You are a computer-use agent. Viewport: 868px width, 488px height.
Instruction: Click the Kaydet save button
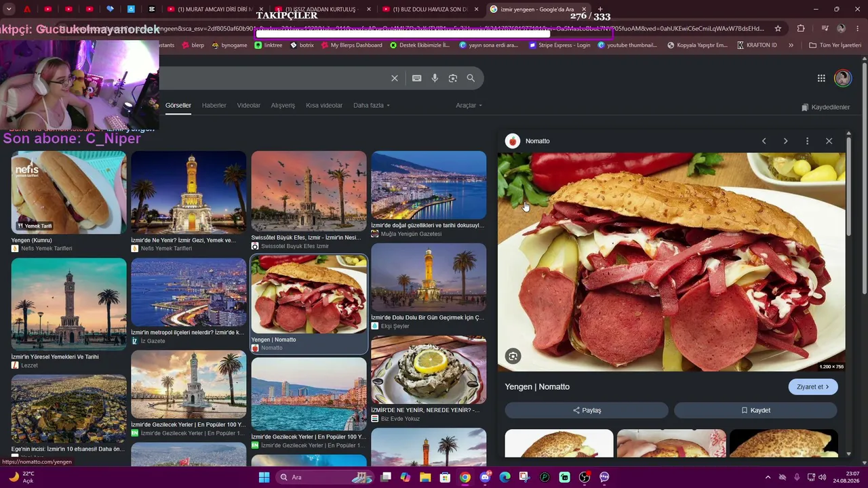pyautogui.click(x=755, y=410)
